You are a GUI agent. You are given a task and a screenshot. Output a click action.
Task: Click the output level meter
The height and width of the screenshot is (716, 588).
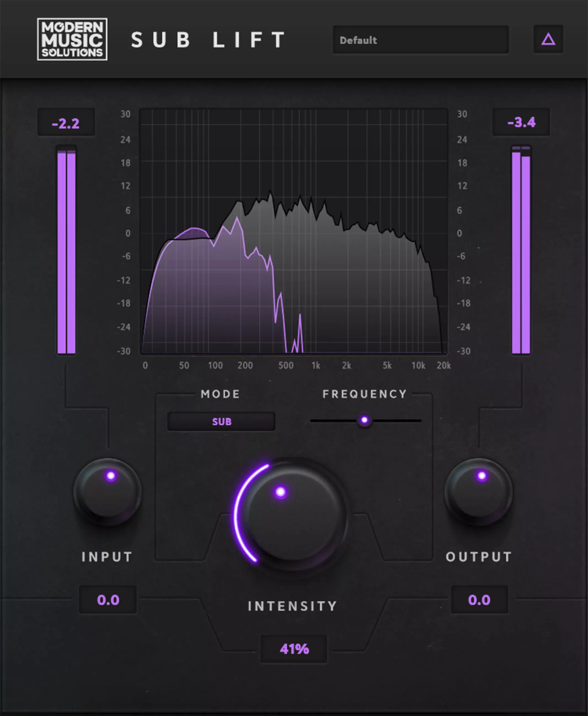click(521, 250)
